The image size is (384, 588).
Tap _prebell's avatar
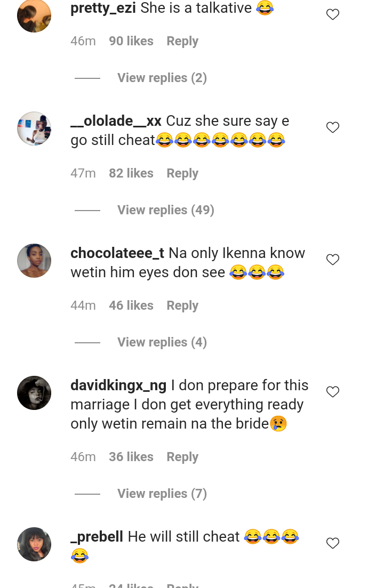(34, 544)
